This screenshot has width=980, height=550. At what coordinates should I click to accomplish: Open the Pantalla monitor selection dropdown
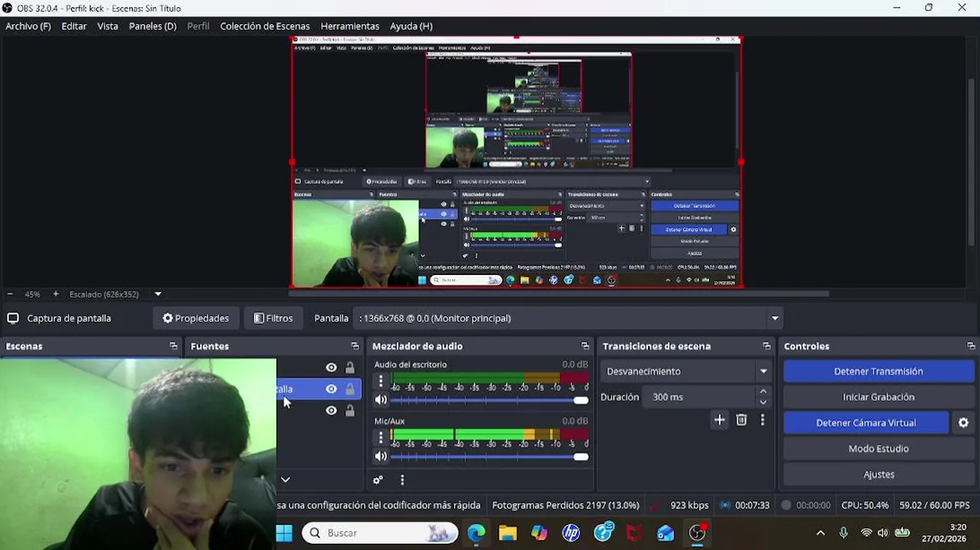569,319
